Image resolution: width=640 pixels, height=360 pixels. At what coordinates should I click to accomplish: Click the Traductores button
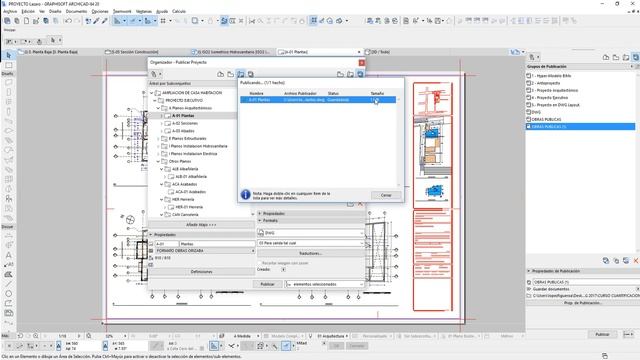[311, 253]
